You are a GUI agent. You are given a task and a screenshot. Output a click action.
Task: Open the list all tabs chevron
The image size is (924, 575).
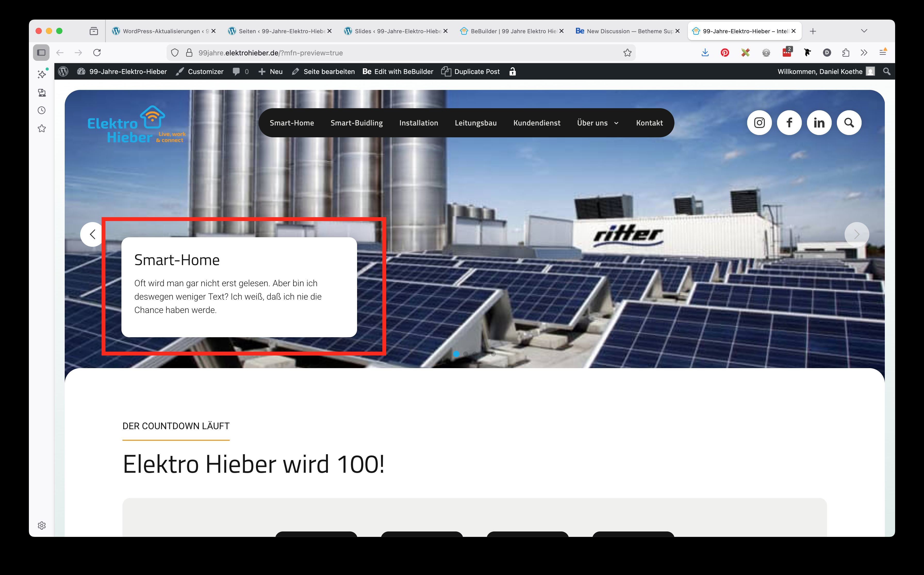(x=864, y=31)
